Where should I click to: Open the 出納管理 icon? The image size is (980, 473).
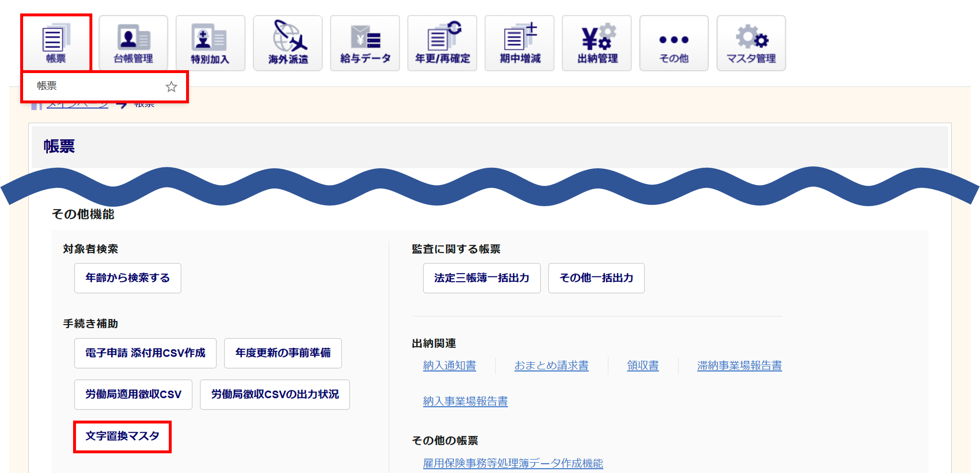click(x=597, y=43)
